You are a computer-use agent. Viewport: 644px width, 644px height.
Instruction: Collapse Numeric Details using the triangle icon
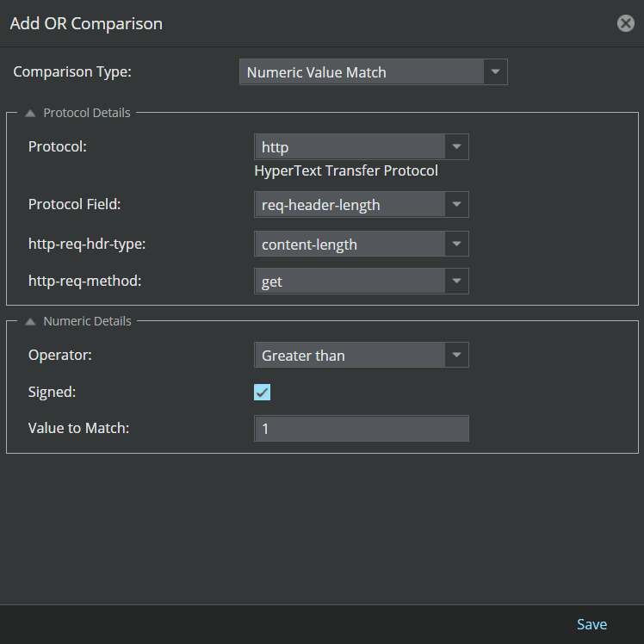(30, 321)
